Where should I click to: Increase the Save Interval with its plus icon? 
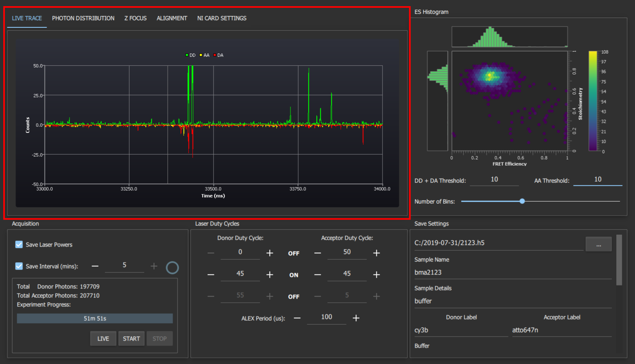tap(154, 266)
